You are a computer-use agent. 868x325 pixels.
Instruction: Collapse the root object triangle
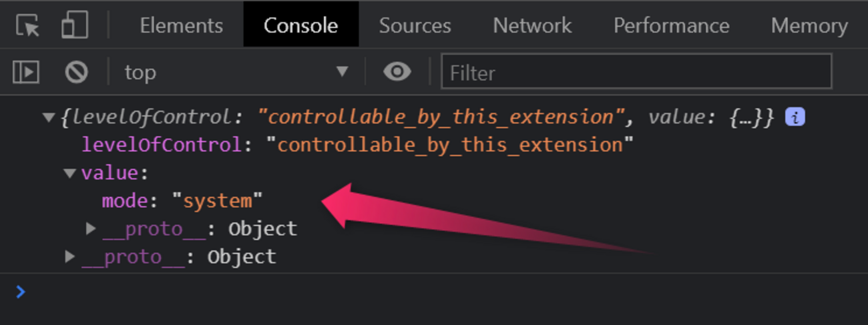point(48,117)
